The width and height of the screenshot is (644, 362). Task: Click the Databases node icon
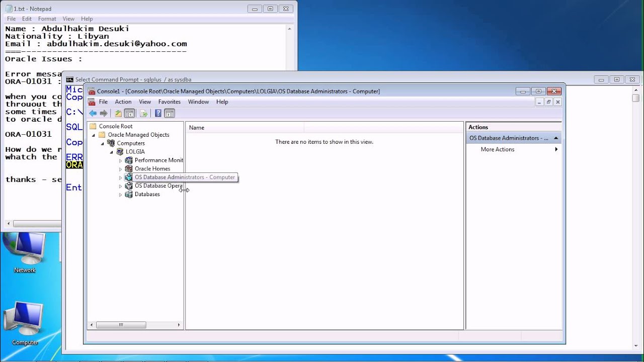129,194
